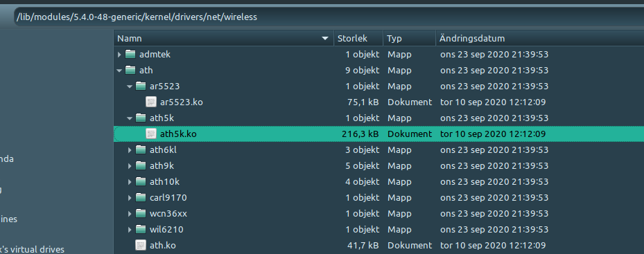The width and height of the screenshot is (644, 254).
Task: Collapse the ath5k subfolder
Action: pos(130,118)
